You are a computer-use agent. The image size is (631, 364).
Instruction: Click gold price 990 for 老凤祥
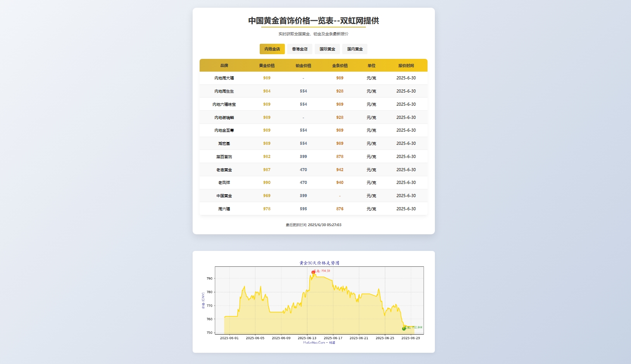(x=267, y=183)
